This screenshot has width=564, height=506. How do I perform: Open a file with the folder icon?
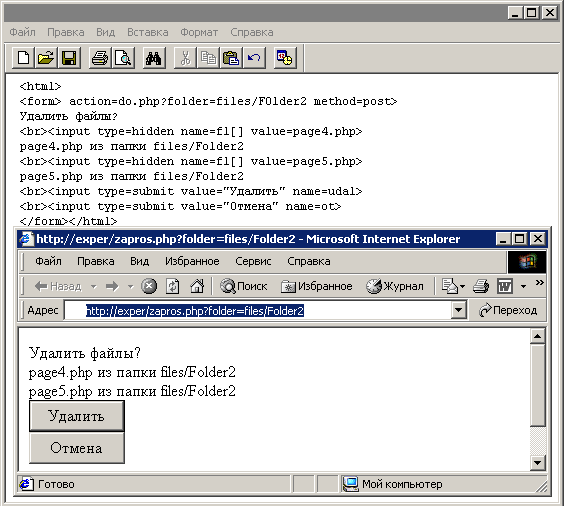pos(46,58)
